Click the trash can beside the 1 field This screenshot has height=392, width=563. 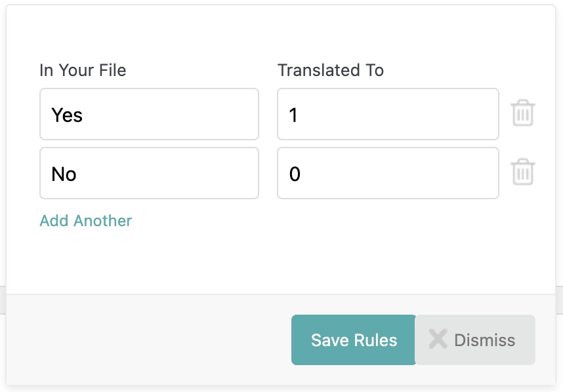pos(523,113)
